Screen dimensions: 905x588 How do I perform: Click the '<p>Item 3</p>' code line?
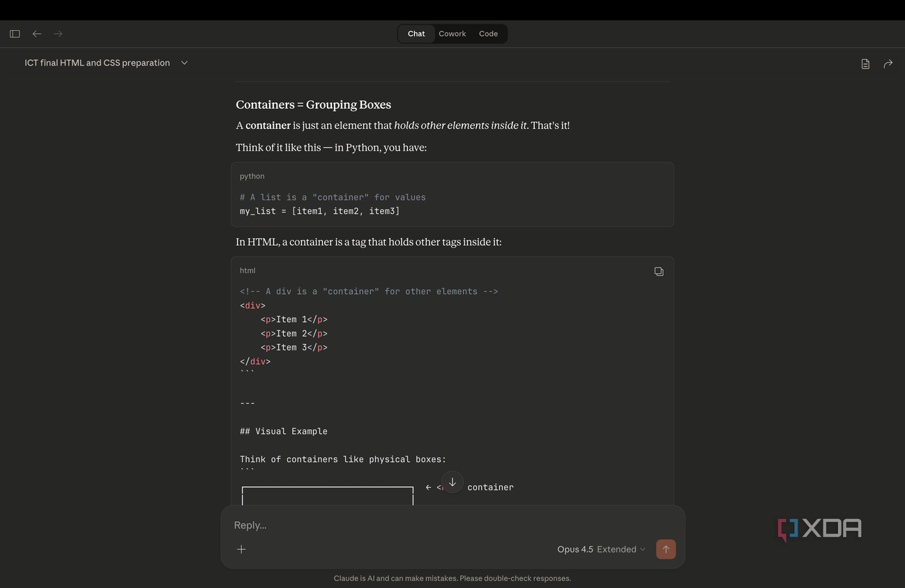click(294, 348)
